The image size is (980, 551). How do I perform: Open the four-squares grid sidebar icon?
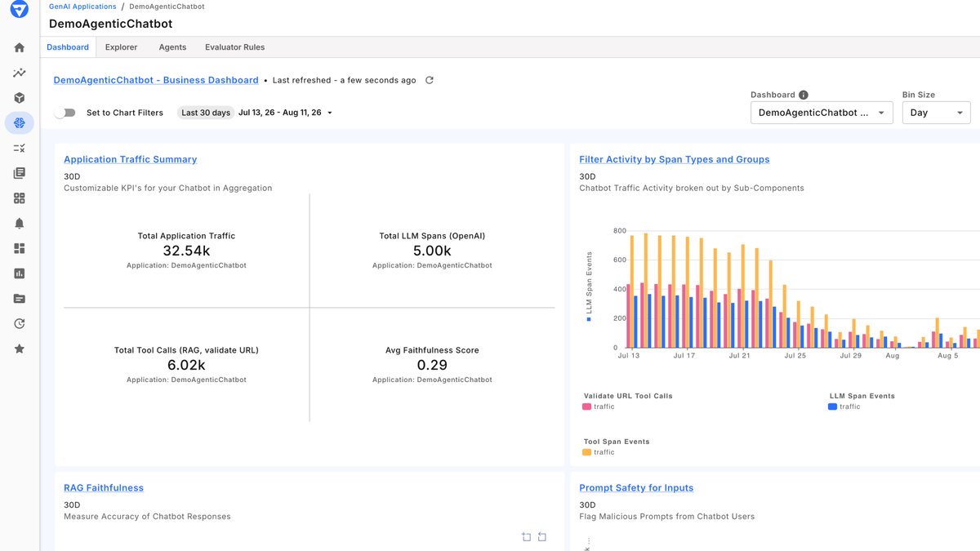(20, 198)
